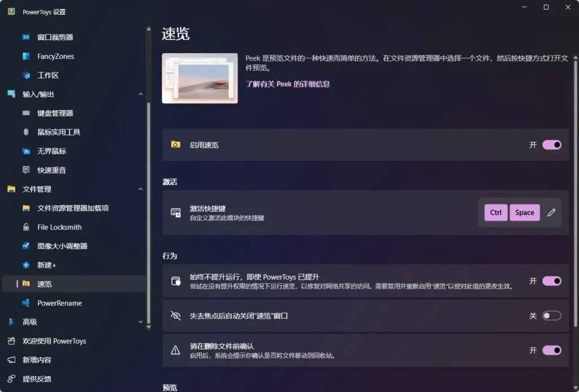This screenshot has width=579, height=392.
Task: Click the sidebar scrollbar up arrow
Action: coord(149,29)
